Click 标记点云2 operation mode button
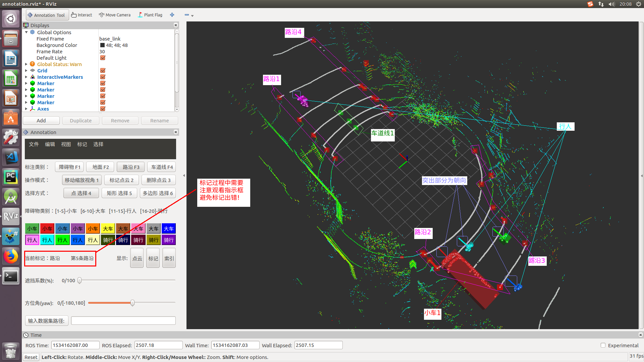The width and height of the screenshot is (644, 362). coord(122,180)
